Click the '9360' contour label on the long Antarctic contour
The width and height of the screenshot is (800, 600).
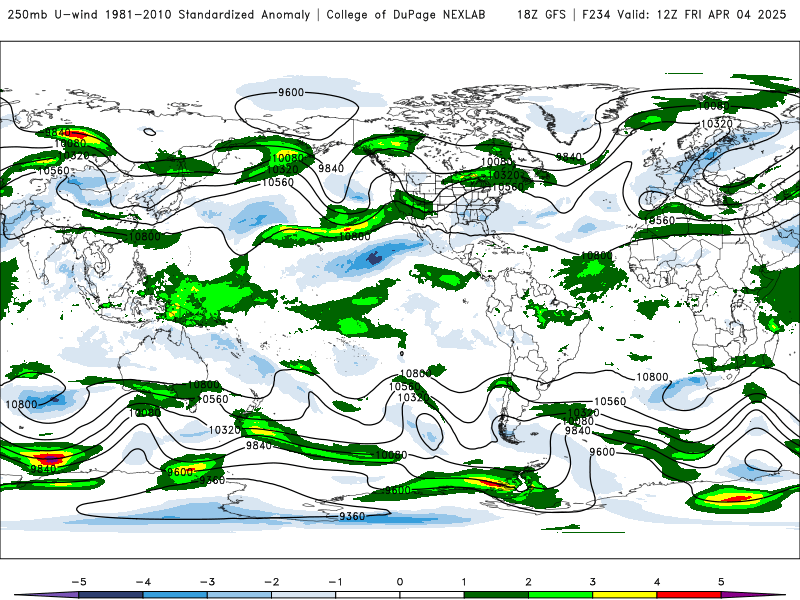352,516
